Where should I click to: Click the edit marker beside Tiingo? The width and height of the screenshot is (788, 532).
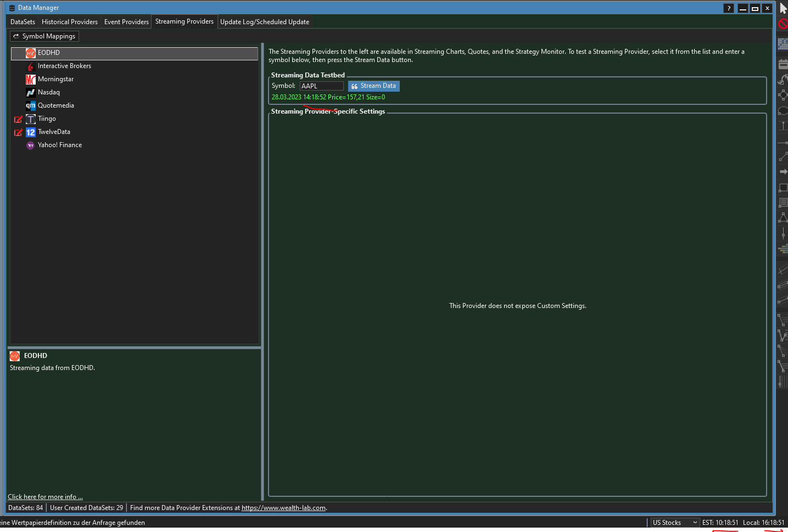tap(18, 119)
